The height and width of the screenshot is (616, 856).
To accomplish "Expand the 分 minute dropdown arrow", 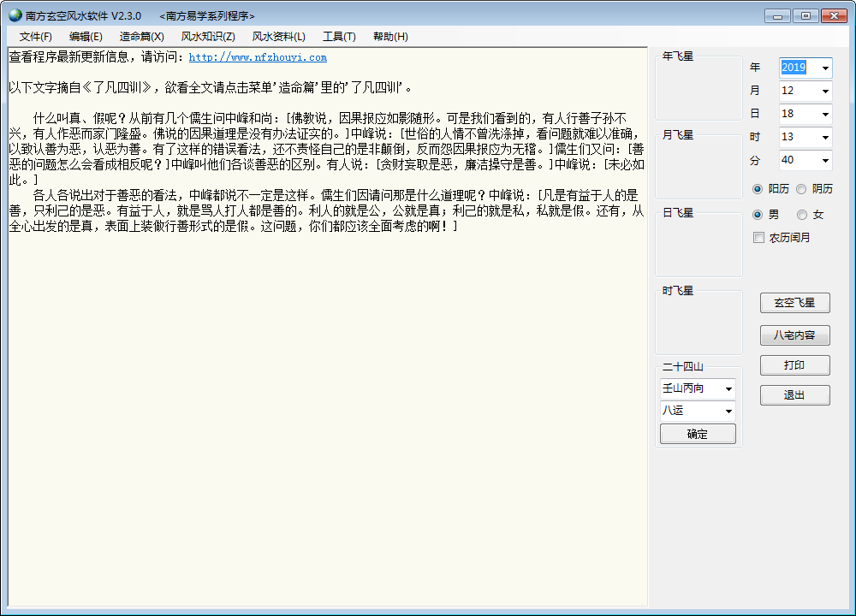I will pos(825,160).
